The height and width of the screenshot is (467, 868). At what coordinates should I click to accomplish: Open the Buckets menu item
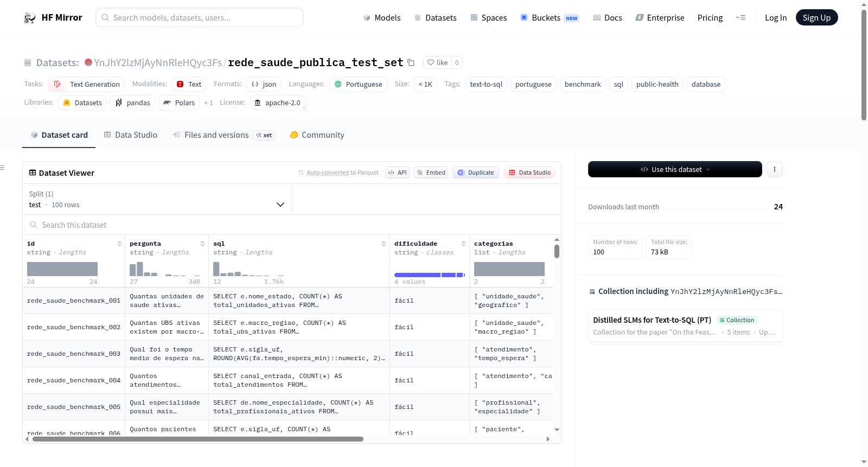[x=550, y=18]
